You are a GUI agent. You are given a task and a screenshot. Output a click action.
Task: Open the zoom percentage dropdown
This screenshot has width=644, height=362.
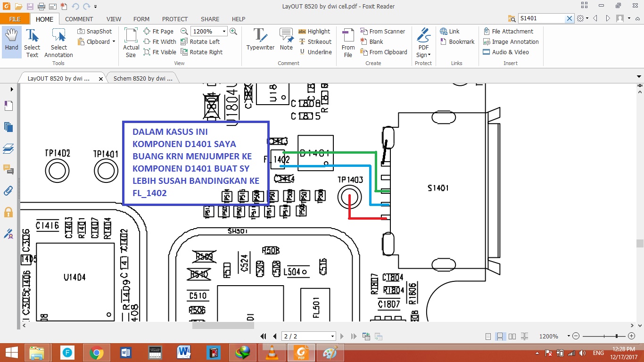(225, 31)
